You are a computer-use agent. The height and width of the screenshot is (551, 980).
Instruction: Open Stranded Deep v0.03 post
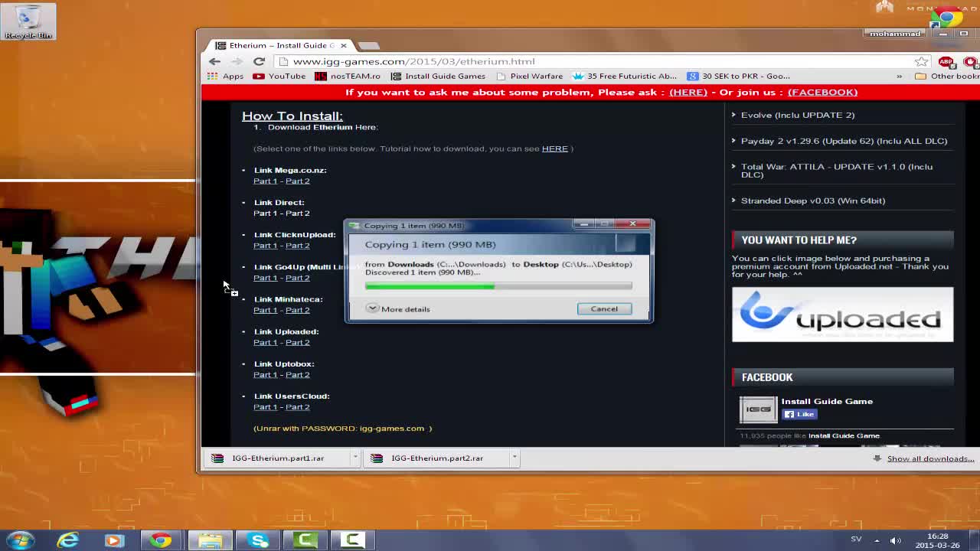tap(813, 201)
